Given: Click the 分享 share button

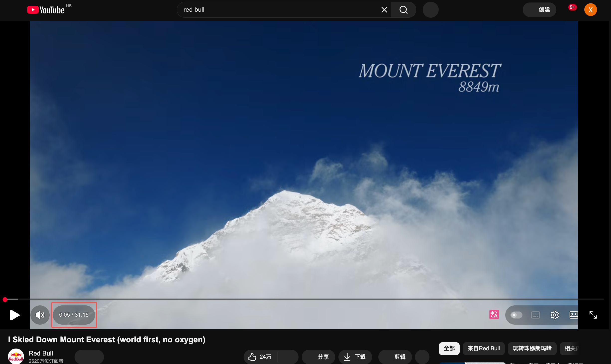Looking at the screenshot, I should tap(318, 357).
